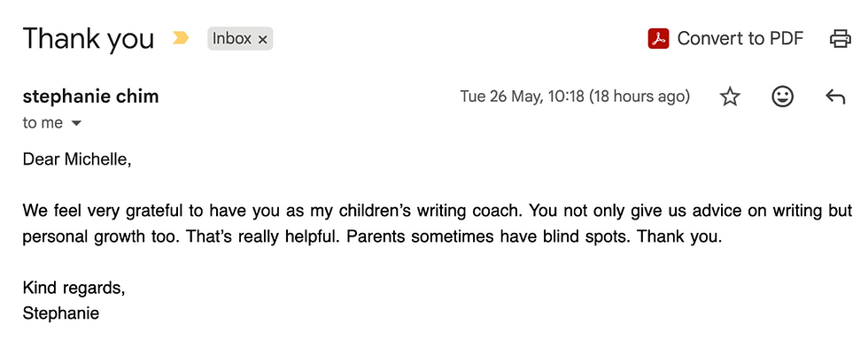Click the "Stephanie" signature at bottom
868x340 pixels.
(61, 313)
